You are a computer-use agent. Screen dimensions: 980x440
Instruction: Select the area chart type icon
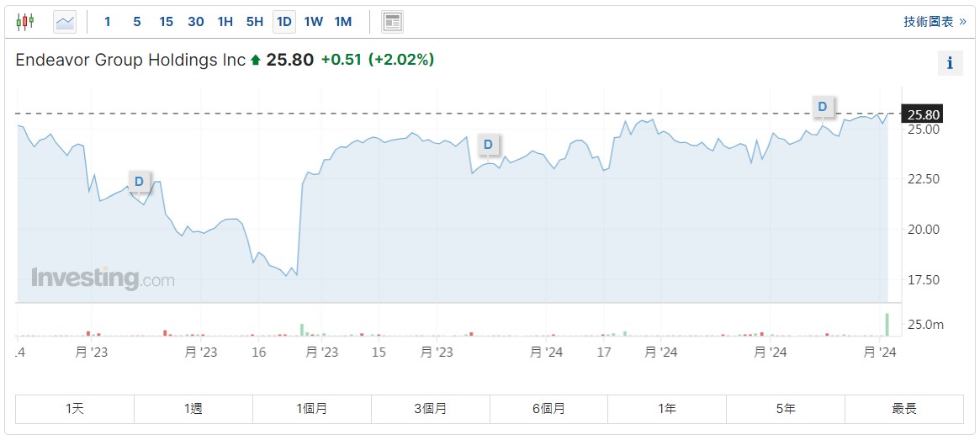pos(65,22)
